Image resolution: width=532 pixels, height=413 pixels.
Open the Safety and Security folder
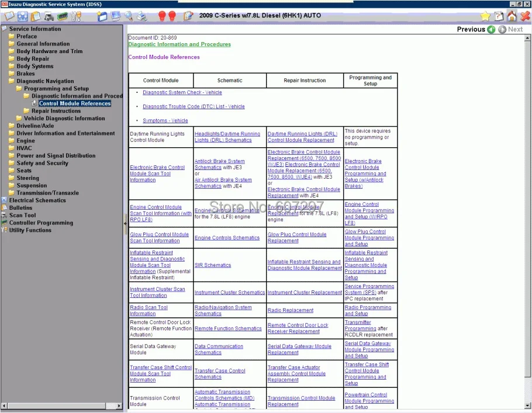pos(43,163)
